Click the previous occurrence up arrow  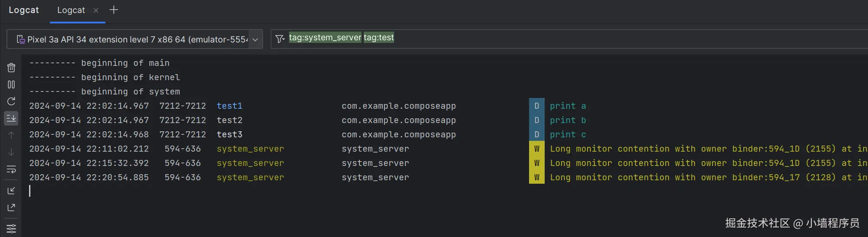click(x=11, y=135)
